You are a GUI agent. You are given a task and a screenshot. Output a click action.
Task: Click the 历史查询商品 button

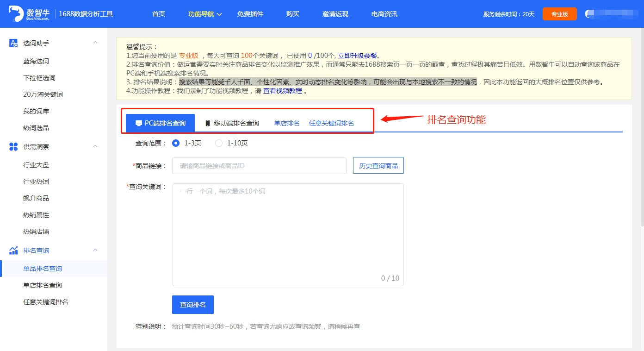pyautogui.click(x=378, y=165)
